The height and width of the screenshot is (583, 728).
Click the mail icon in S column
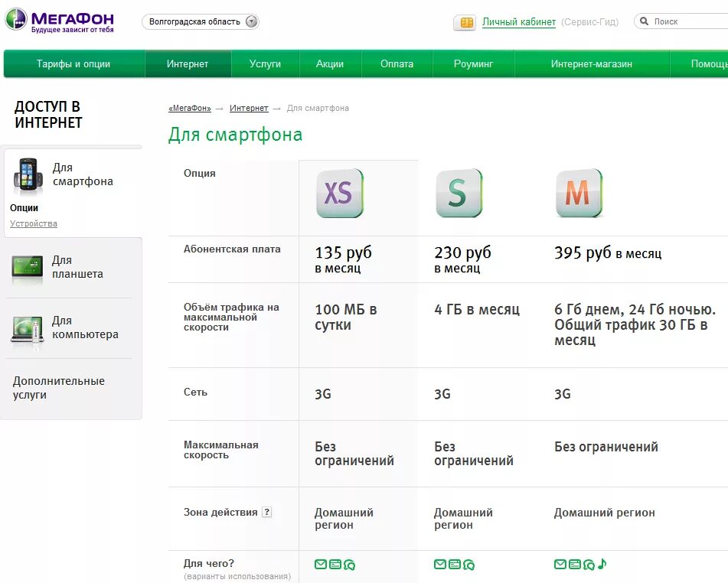point(440,565)
